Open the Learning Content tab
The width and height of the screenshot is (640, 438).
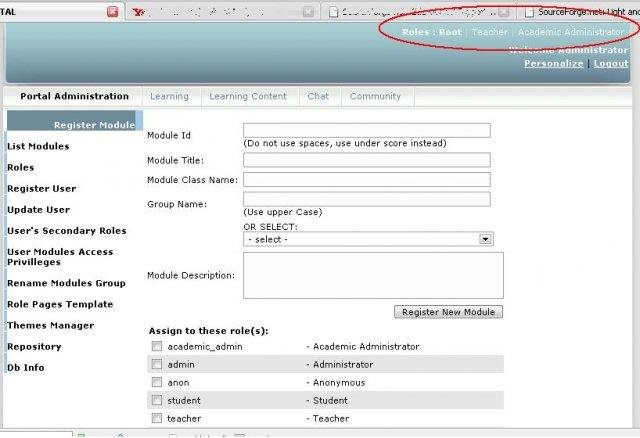[x=248, y=96]
